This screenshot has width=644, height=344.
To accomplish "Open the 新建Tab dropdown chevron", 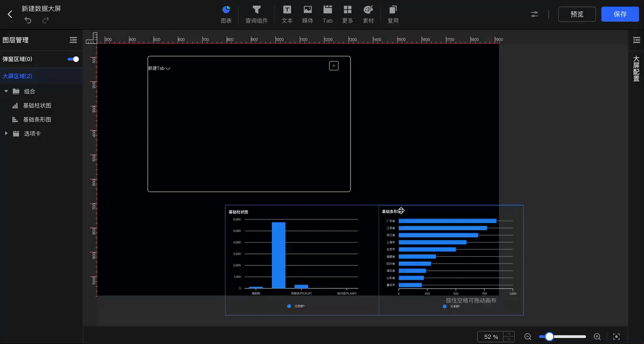I will tap(168, 68).
